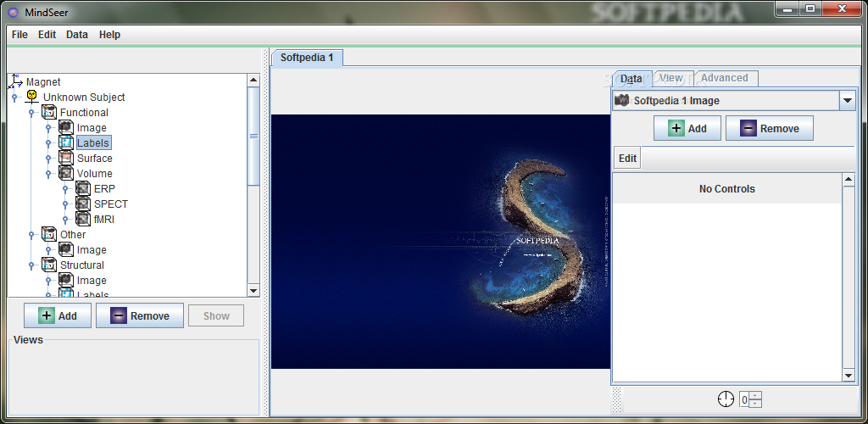
Task: Switch to the Data tab
Action: click(x=631, y=79)
